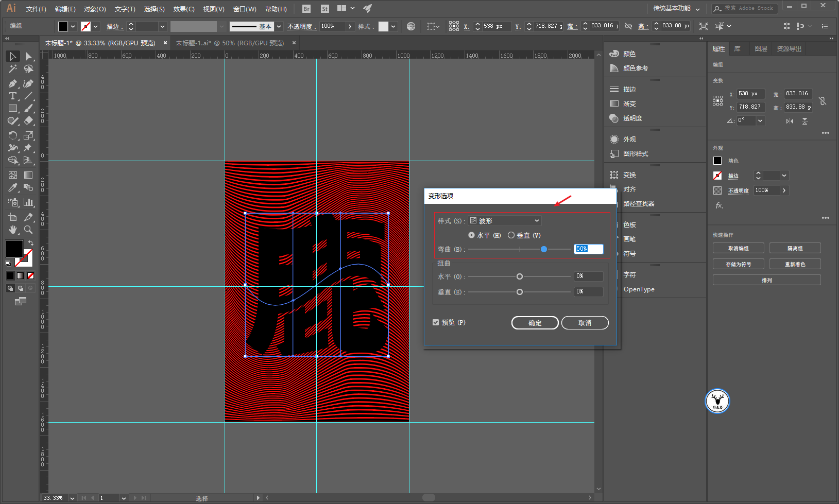The image size is (839, 504).
Task: Click the 弯曲 50% value field
Action: point(588,249)
